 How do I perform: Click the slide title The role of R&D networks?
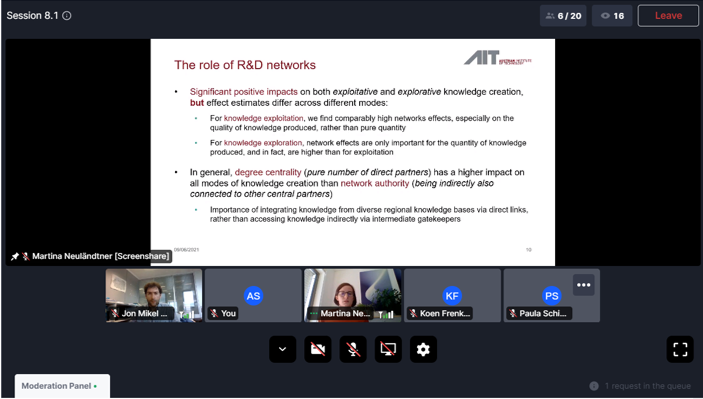coord(245,65)
